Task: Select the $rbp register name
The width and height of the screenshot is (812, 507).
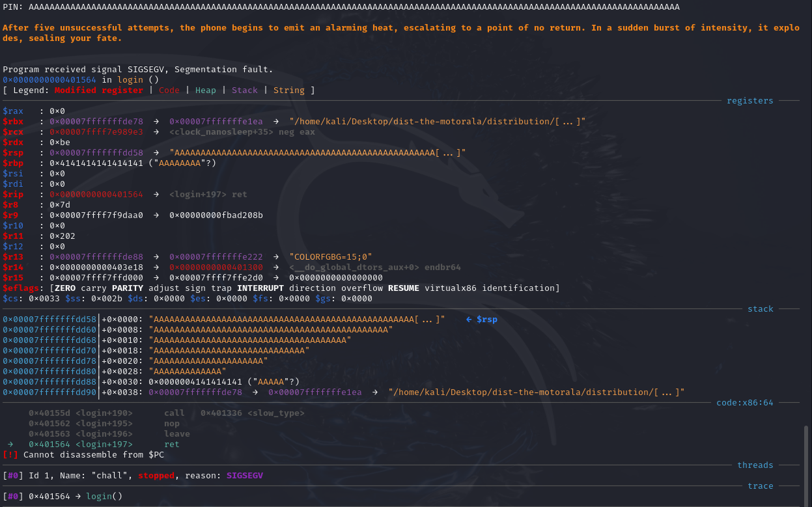Action: click(x=13, y=163)
